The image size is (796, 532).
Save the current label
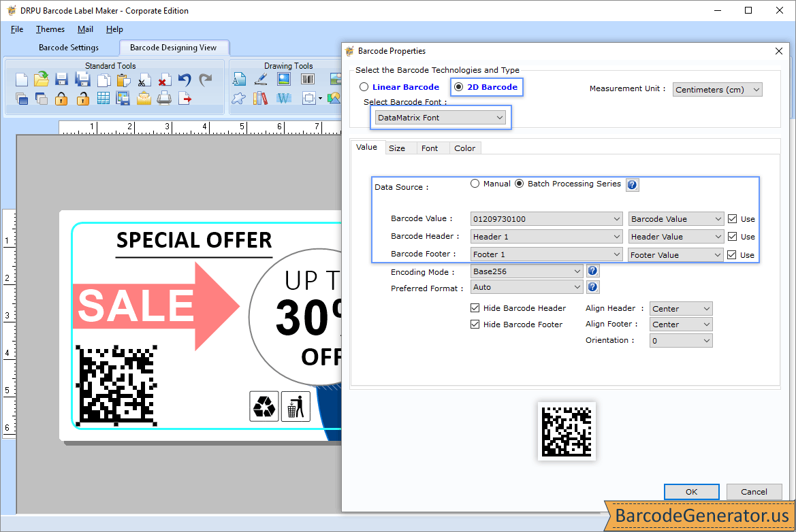coord(61,80)
